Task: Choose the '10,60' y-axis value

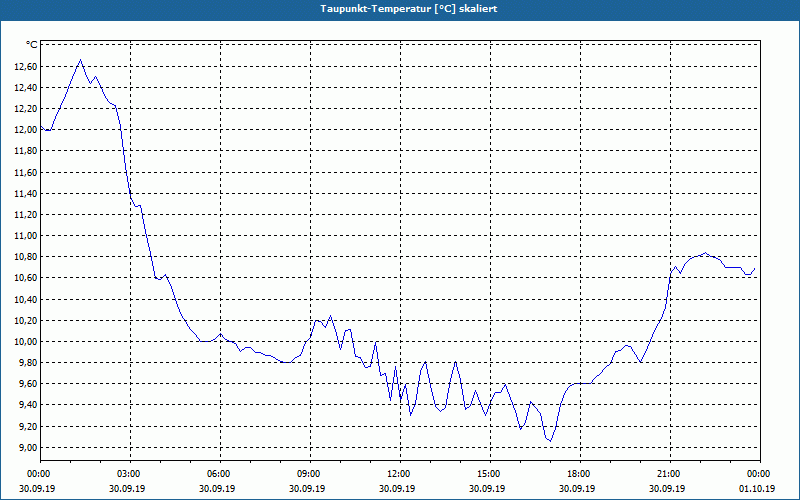Action: coord(26,278)
